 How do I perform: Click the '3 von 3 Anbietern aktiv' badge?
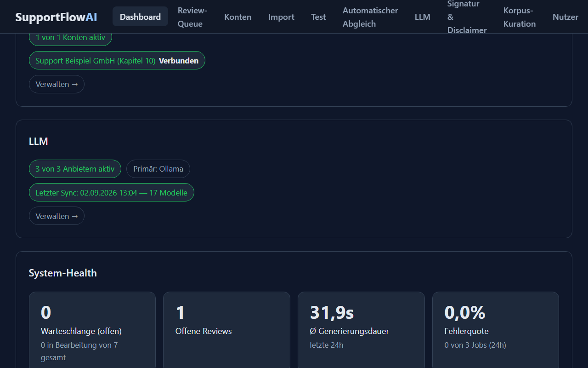(x=75, y=169)
